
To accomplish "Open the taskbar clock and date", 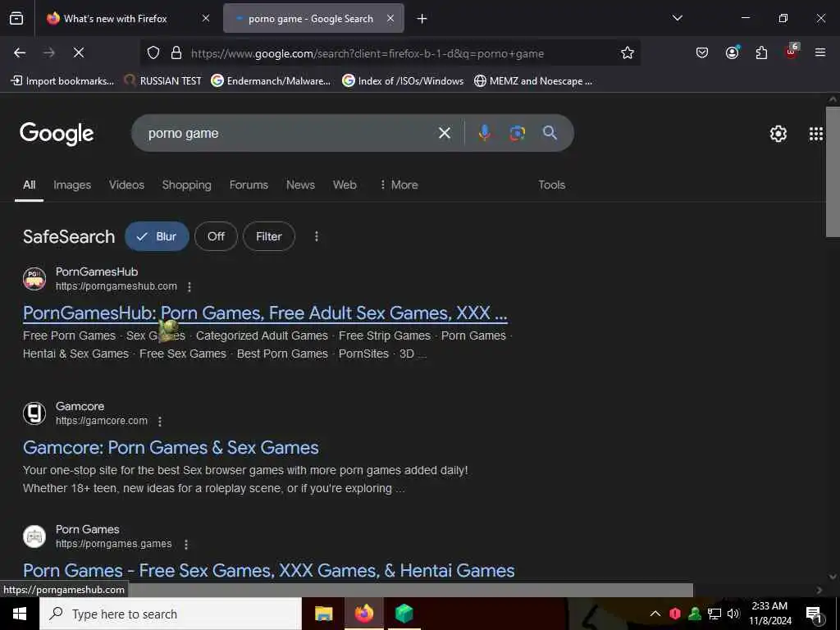I will (769, 614).
